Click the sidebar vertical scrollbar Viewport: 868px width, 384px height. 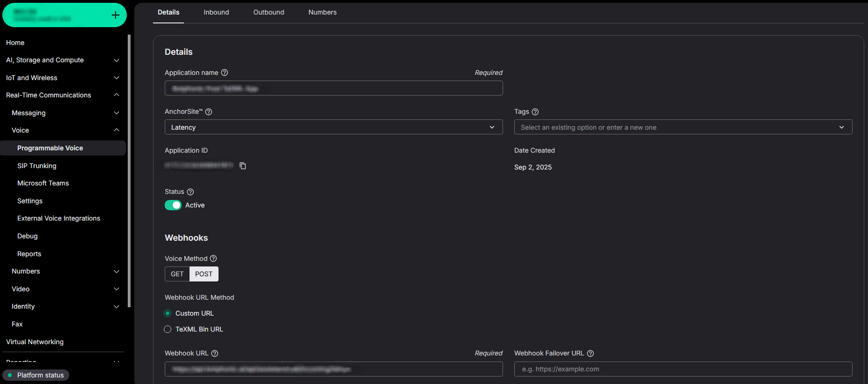coord(129,169)
